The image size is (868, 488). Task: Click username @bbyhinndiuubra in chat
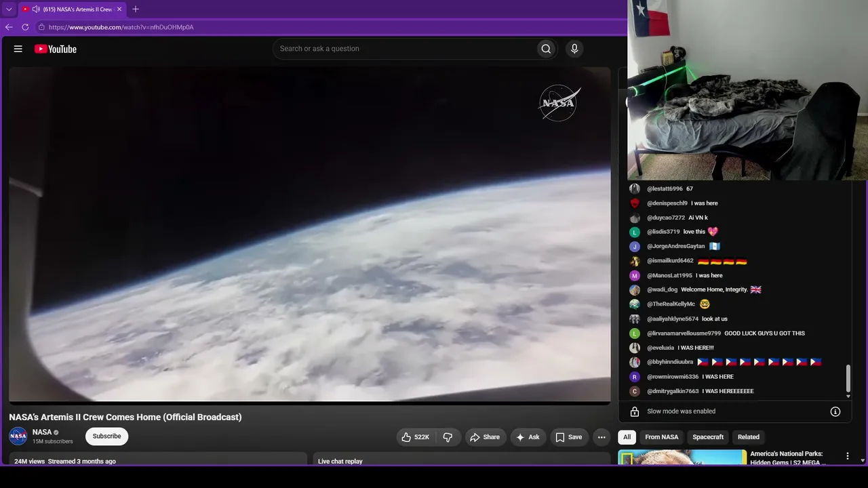(x=670, y=363)
